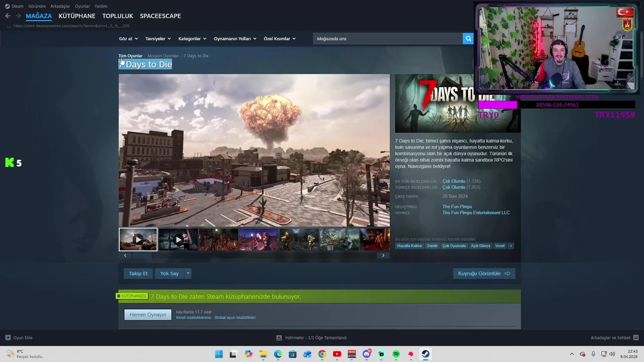Open Global oyun istatistikleri link
This screenshot has height=362, width=644.
pos(235,318)
